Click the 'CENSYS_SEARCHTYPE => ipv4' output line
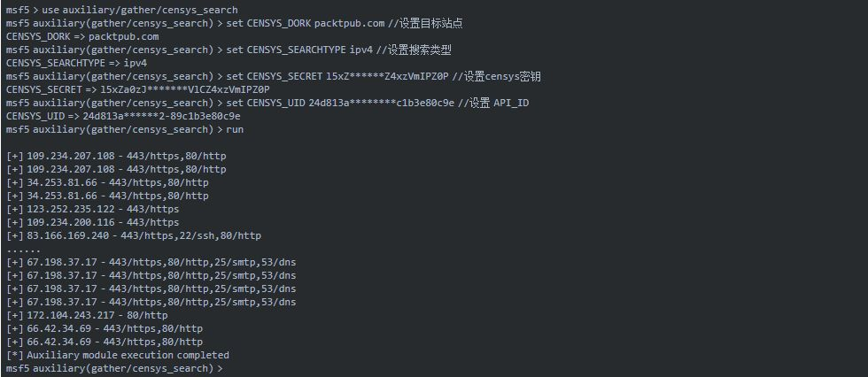Screen dimensions: 868x377 76,63
